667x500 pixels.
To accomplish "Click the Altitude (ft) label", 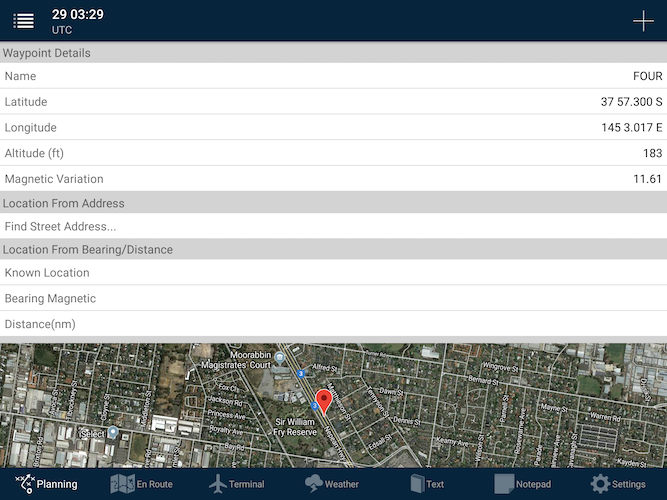I will pyautogui.click(x=34, y=153).
